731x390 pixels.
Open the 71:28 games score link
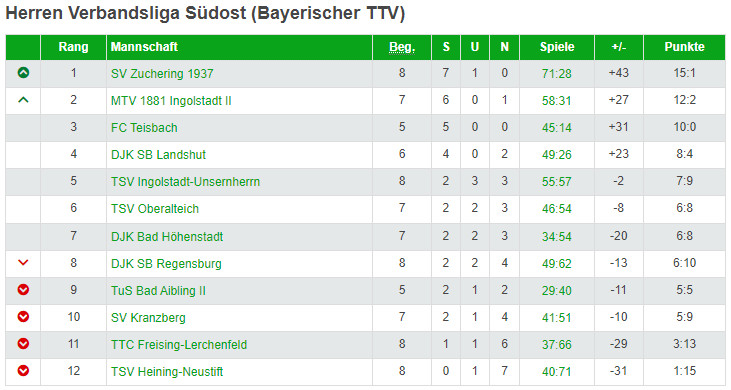coord(557,74)
